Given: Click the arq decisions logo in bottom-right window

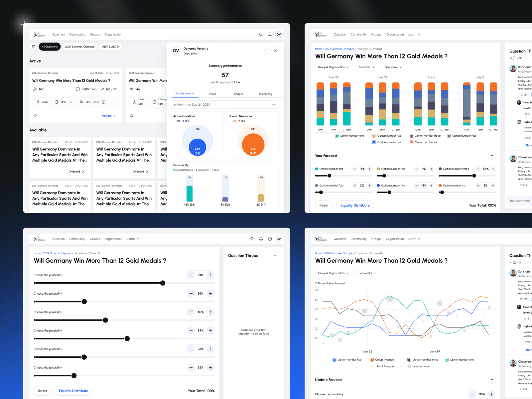Looking at the screenshot, I should 321,239.
